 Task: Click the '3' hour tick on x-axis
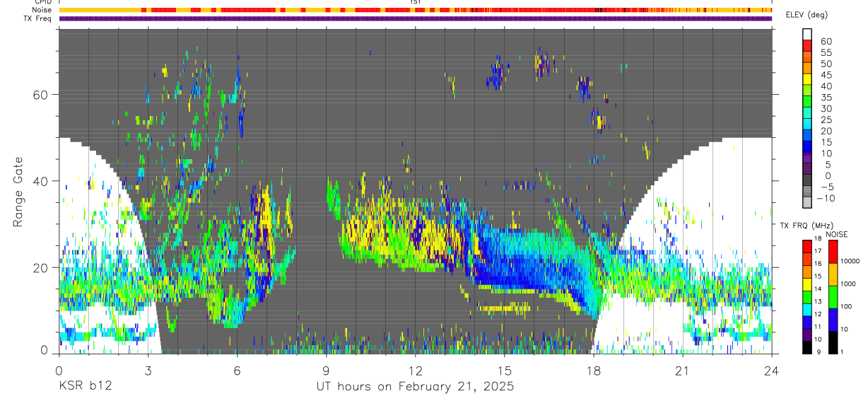(148, 370)
